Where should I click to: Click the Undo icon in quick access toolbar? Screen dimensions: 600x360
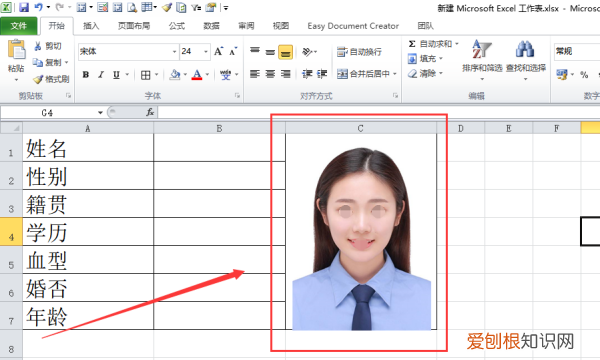[x=38, y=7]
